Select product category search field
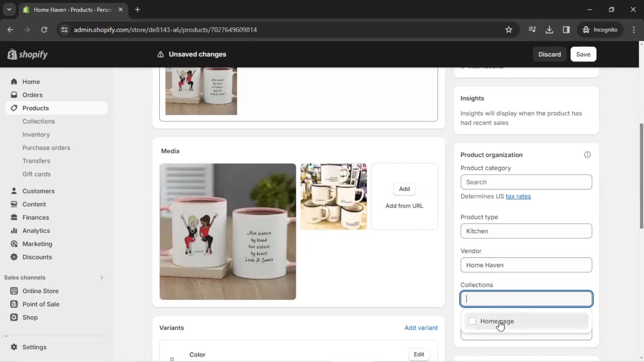Viewport: 644px width, 362px height. 526,182
